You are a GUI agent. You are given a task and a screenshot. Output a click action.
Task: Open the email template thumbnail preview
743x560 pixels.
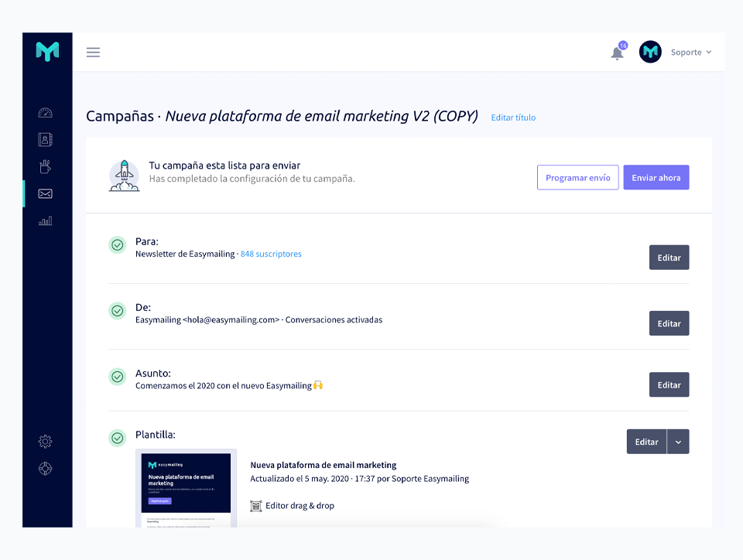[186, 488]
